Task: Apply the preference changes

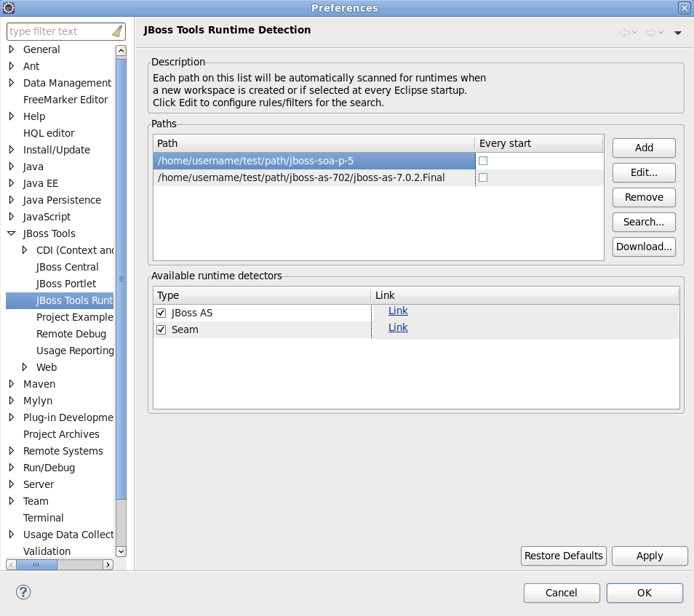Action: (x=650, y=556)
